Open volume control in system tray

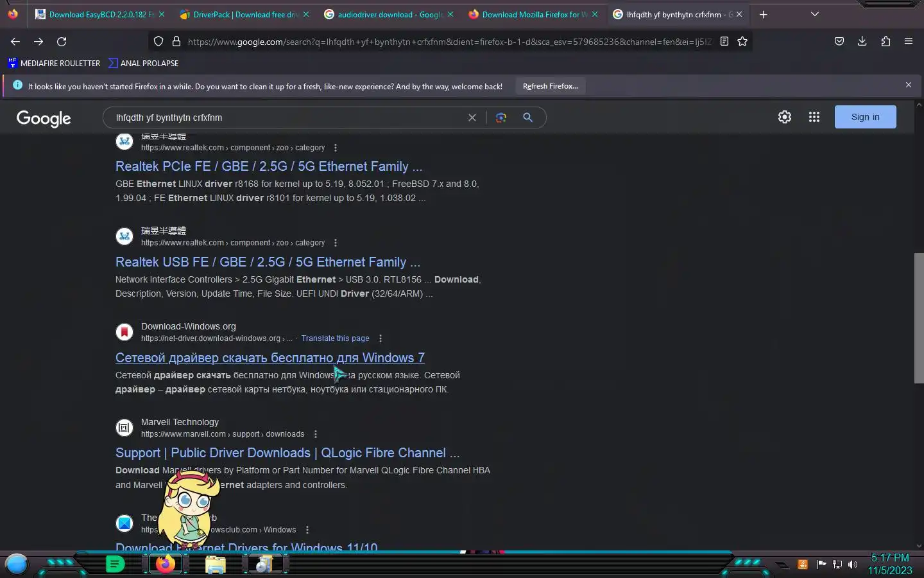tap(853, 565)
